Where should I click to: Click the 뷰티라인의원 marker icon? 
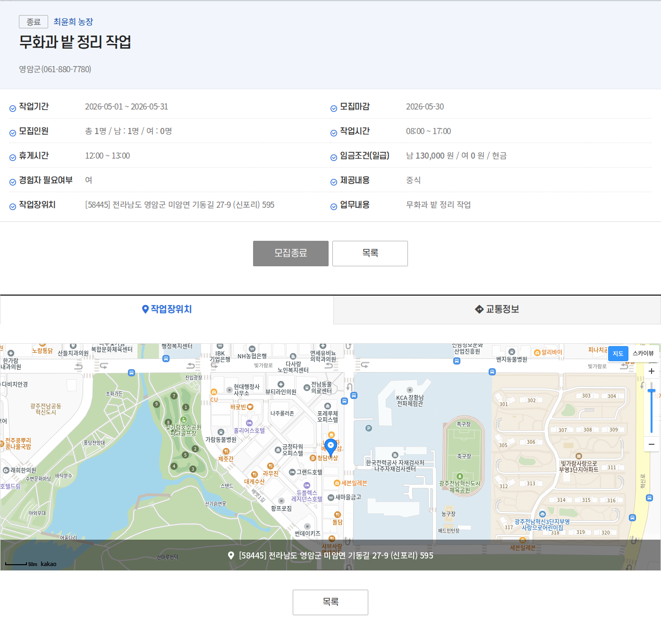click(x=281, y=384)
